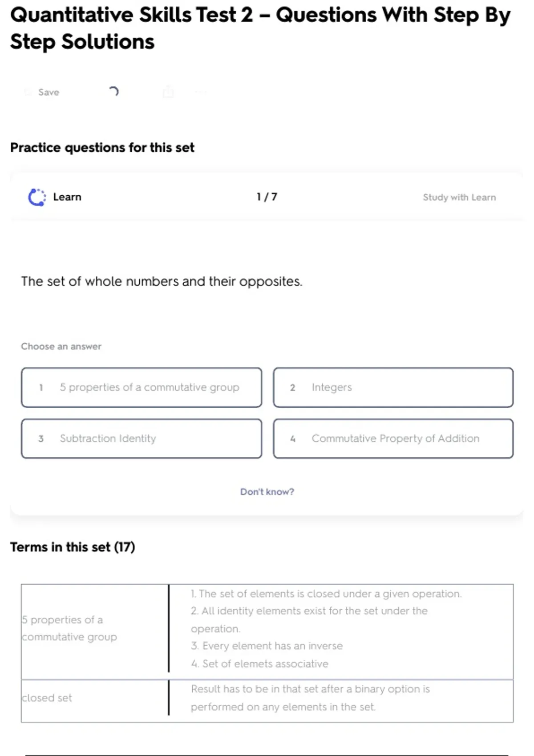Click the loading spinner icon
The image size is (534, 756).
(x=114, y=92)
